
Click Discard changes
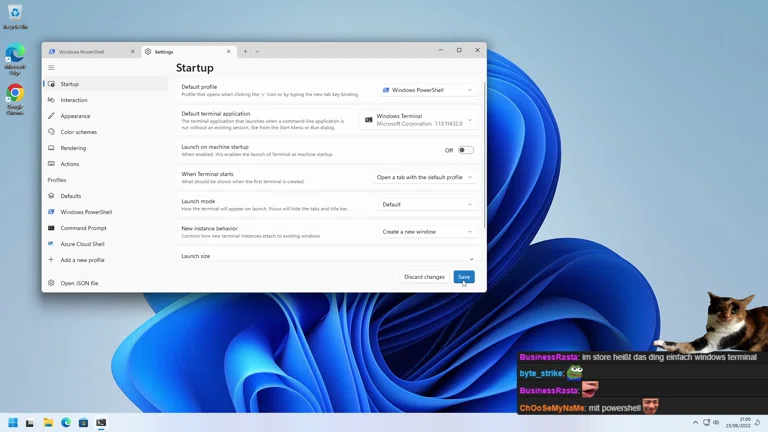click(424, 277)
